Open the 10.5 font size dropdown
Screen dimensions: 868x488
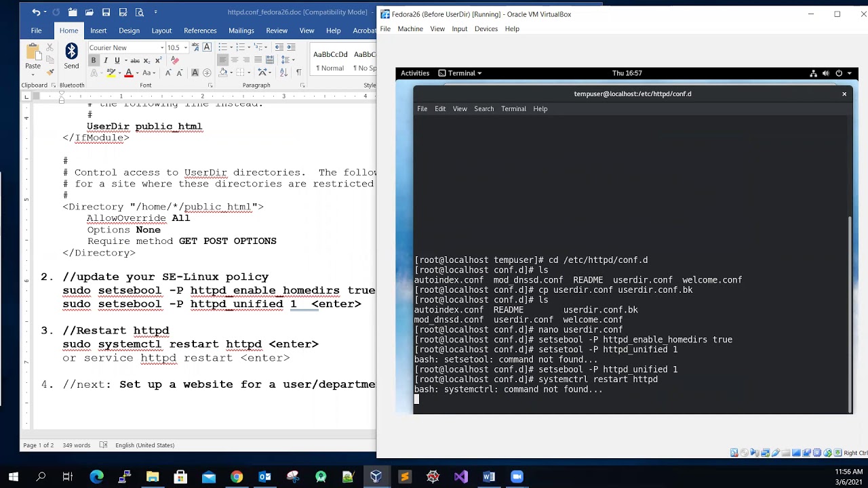pos(185,47)
